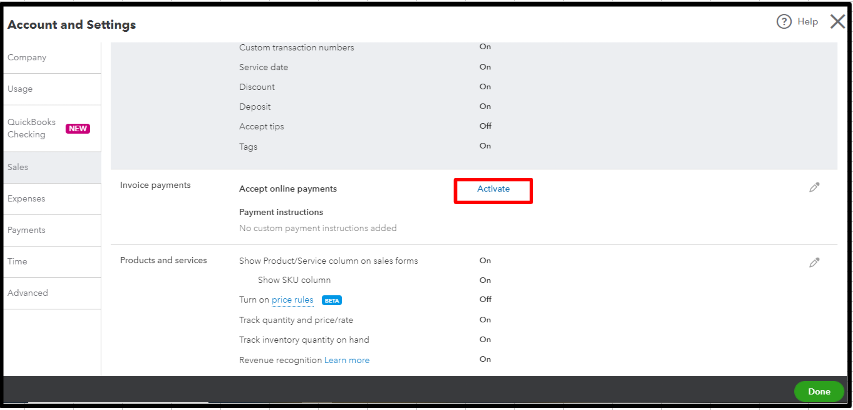Edit Invoice payments with pencil icon

pos(815,187)
